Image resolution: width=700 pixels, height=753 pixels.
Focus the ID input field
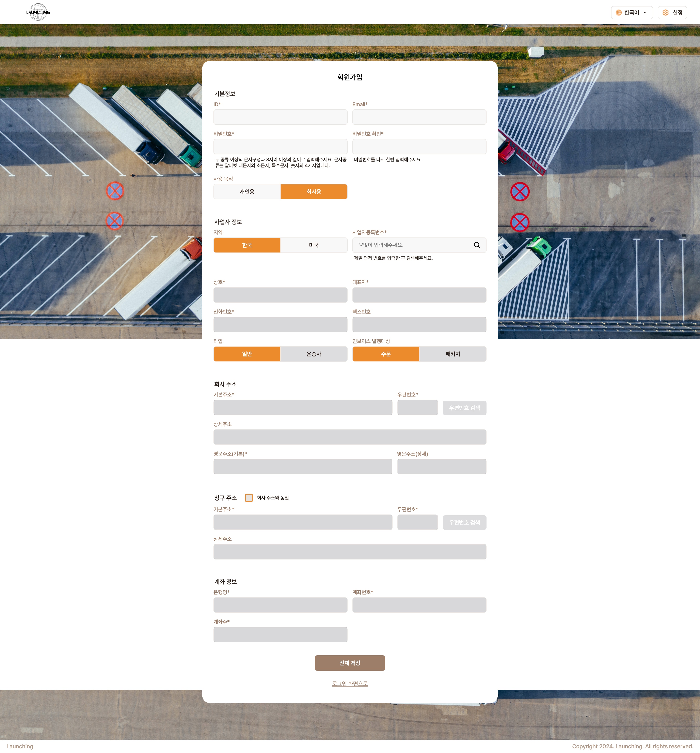tap(280, 117)
